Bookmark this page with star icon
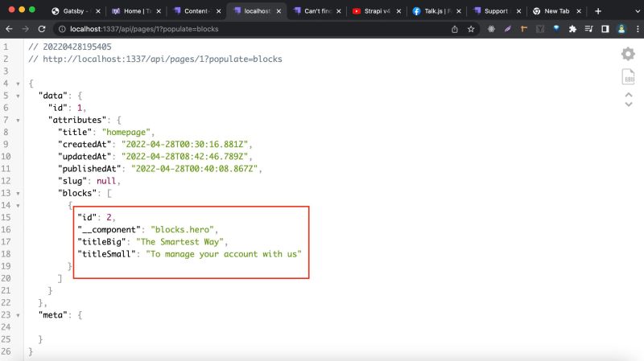This screenshot has height=361, width=644. [471, 29]
